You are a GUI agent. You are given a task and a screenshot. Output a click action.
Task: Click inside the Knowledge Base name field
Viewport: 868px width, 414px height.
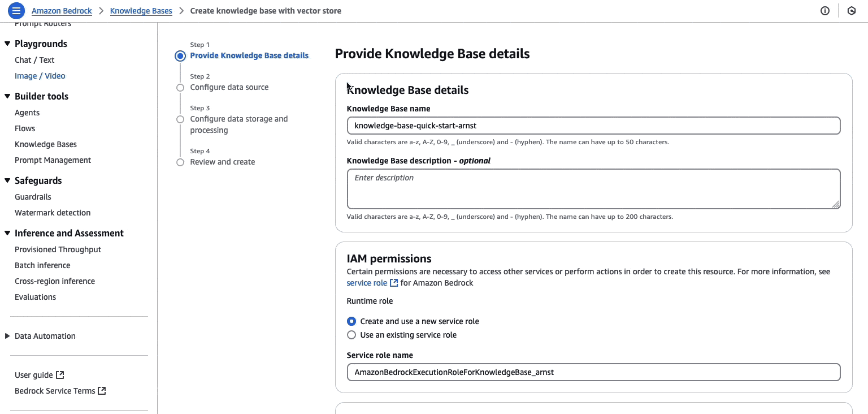click(x=593, y=126)
